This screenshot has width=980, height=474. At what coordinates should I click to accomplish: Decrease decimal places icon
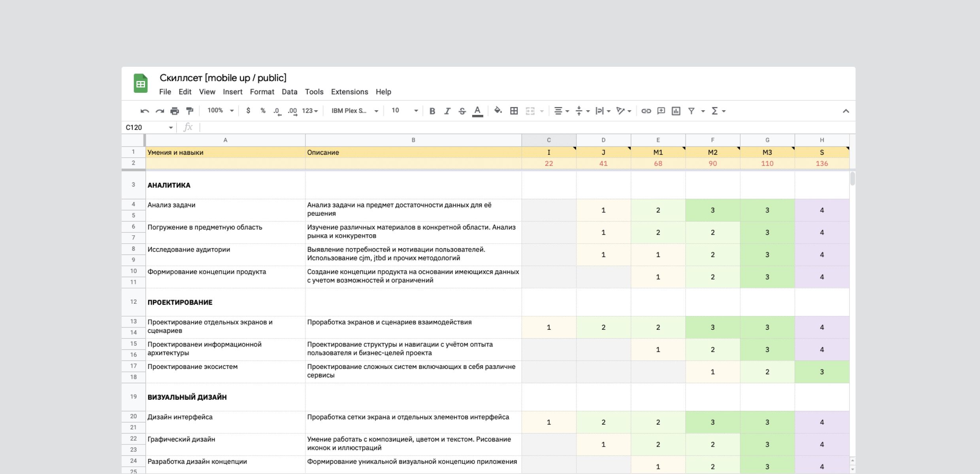pyautogui.click(x=277, y=111)
